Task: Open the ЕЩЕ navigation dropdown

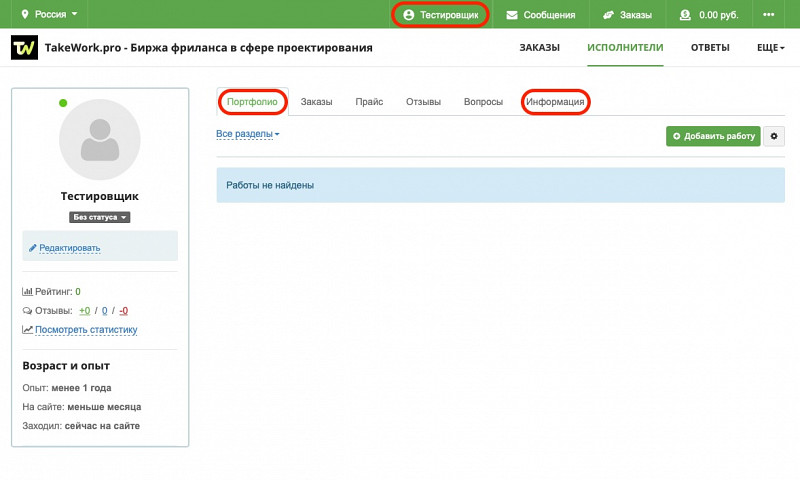Action: point(770,47)
